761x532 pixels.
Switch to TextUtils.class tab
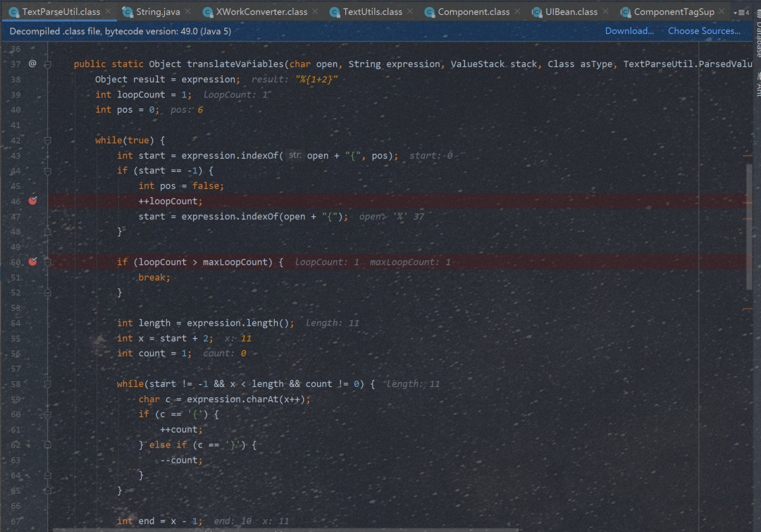(x=372, y=12)
